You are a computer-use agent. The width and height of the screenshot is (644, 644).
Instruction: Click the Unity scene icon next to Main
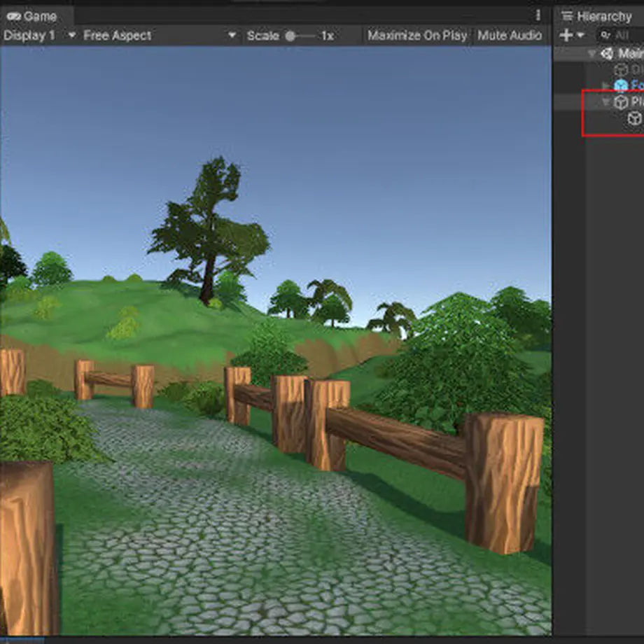[x=607, y=53]
